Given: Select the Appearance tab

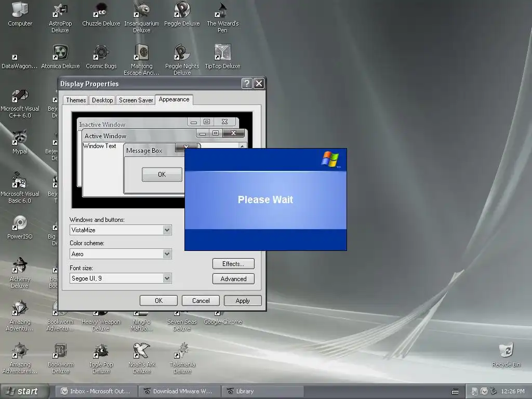Looking at the screenshot, I should coord(174,99).
